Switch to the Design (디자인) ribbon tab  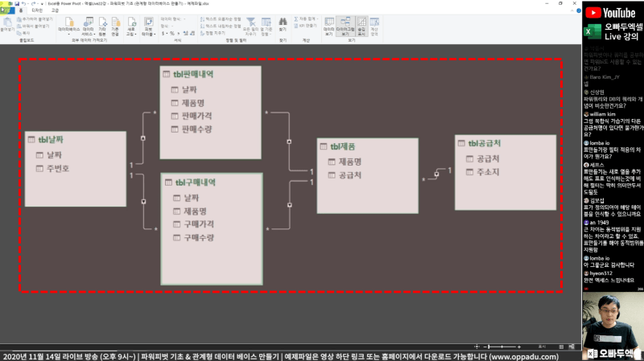pos(37,10)
